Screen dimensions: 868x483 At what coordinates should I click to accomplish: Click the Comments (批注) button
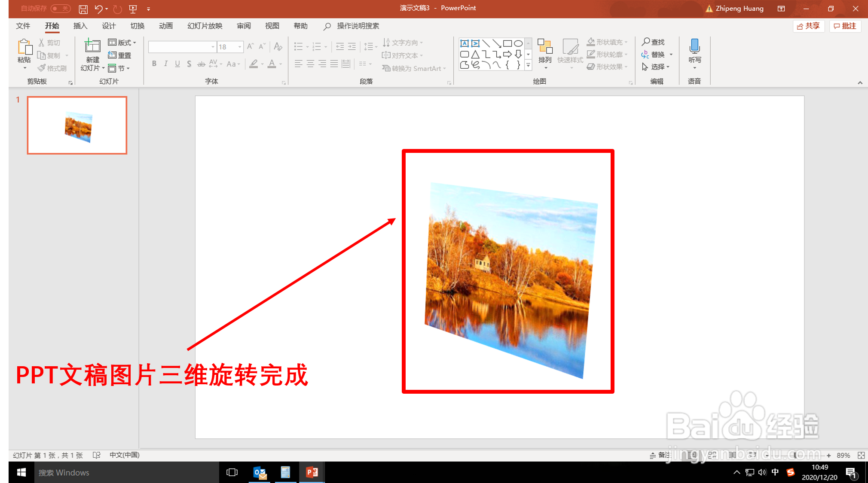[x=845, y=26]
